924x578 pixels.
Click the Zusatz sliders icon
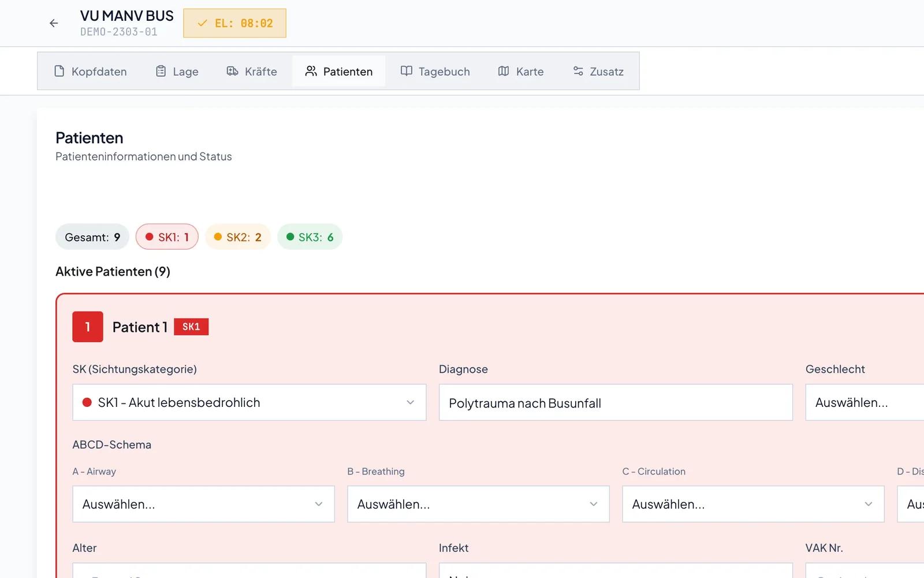(578, 71)
